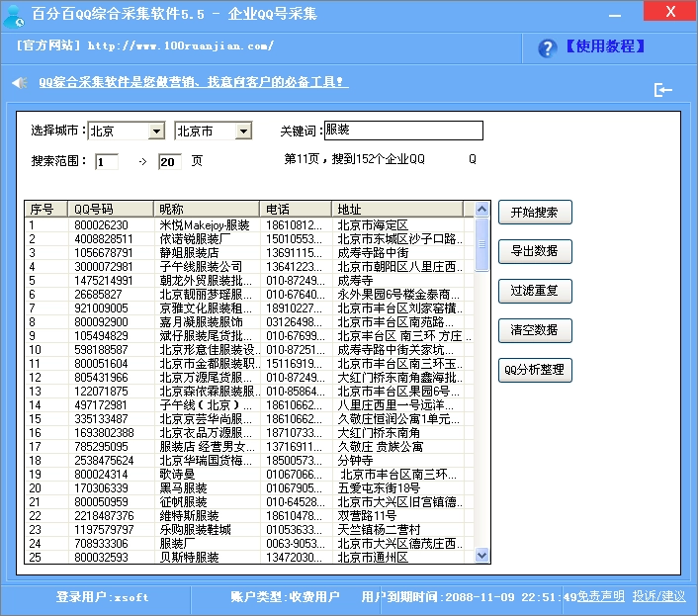The height and width of the screenshot is (616, 698).
Task: Click the end page field showing 20
Action: (x=170, y=162)
